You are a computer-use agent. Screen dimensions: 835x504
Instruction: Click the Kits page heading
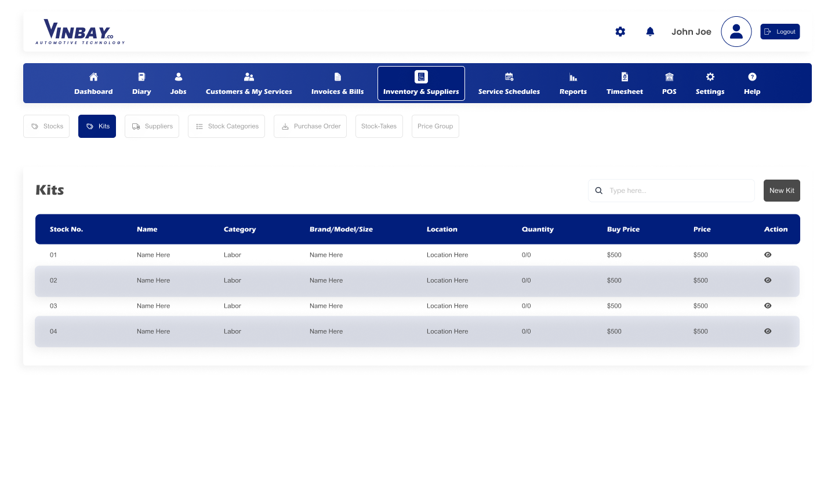(x=50, y=190)
